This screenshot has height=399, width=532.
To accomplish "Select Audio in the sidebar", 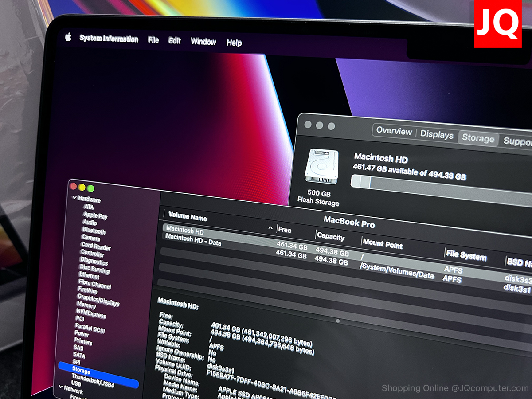I will pyautogui.click(x=90, y=222).
